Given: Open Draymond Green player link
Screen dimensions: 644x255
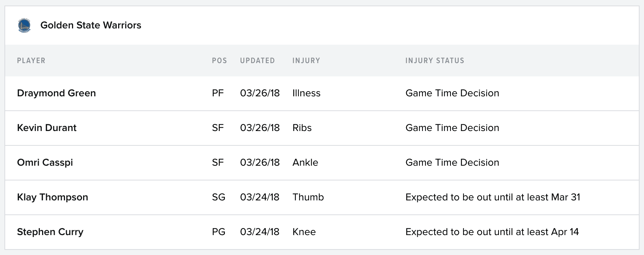Looking at the screenshot, I should click(x=56, y=93).
